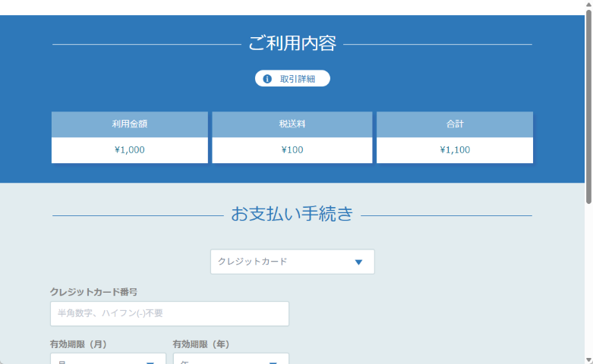Click the vertical scrollbar thumb
This screenshot has height=364, width=593.
[588, 106]
